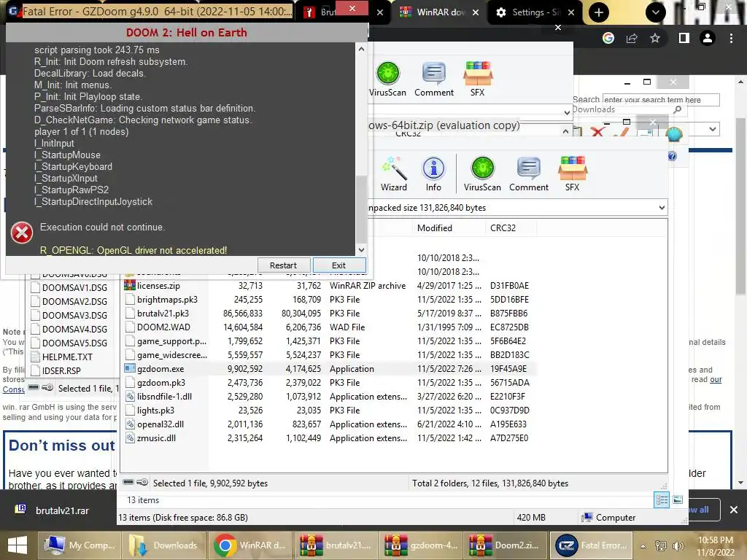This screenshot has width=747, height=560.
Task: Click the Restart button in Fatal Error dialog
Action: coord(284,265)
